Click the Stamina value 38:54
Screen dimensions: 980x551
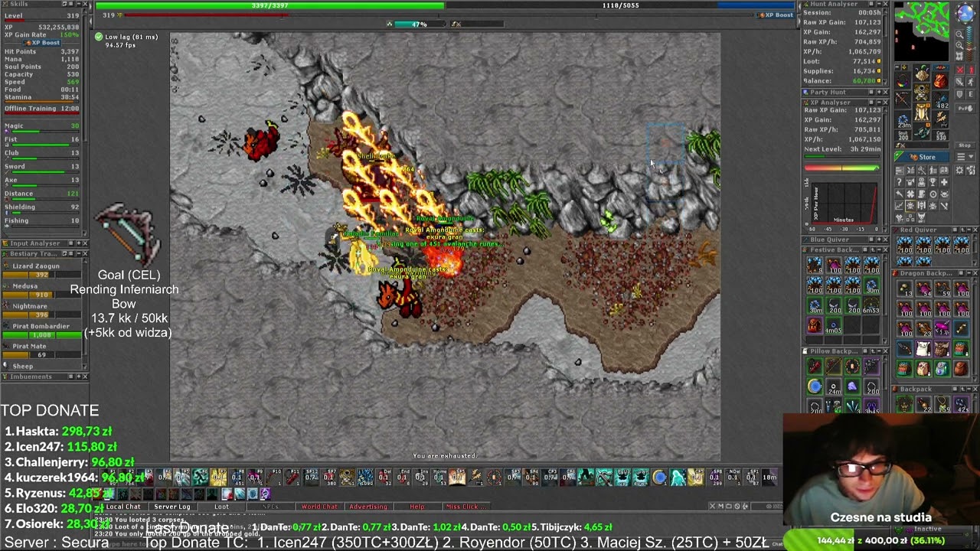[x=70, y=97]
